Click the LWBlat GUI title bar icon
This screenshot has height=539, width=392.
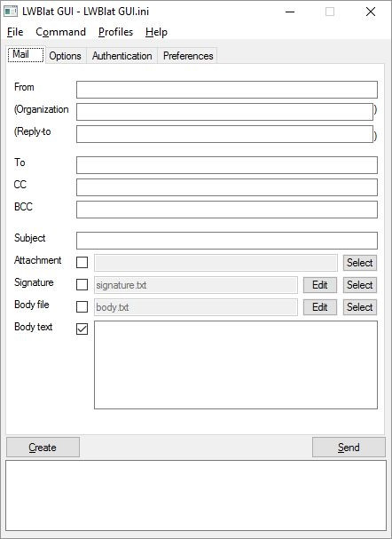coord(11,12)
